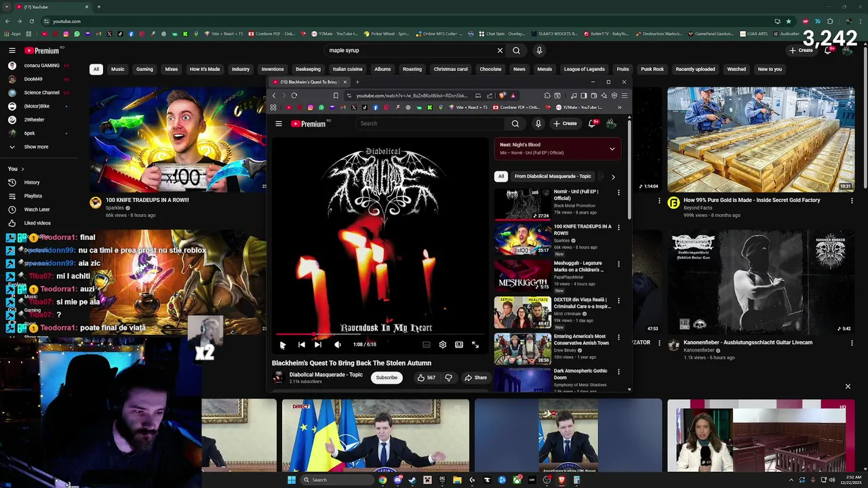
Task: Select the Gaming filter chip
Action: (x=144, y=69)
